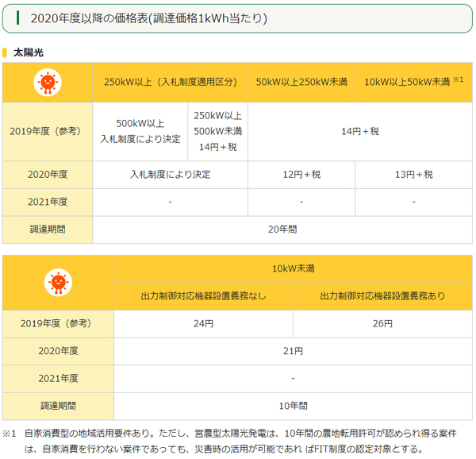Select the 10kW未満 header
Image resolution: width=476 pixels, height=459 pixels.
(x=293, y=269)
